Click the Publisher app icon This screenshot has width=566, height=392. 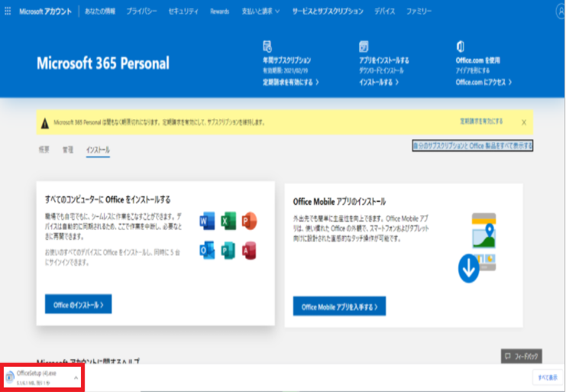[x=228, y=250]
